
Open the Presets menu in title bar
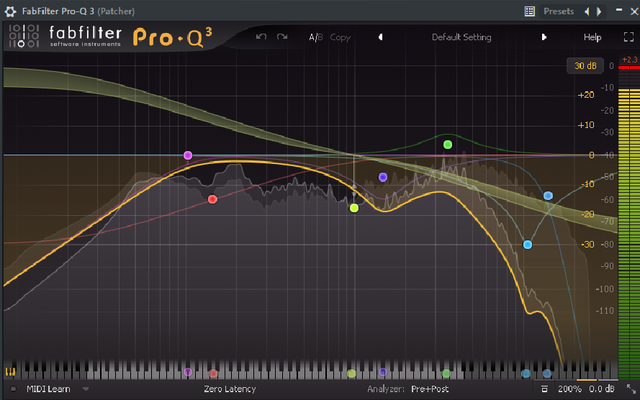[x=558, y=11]
